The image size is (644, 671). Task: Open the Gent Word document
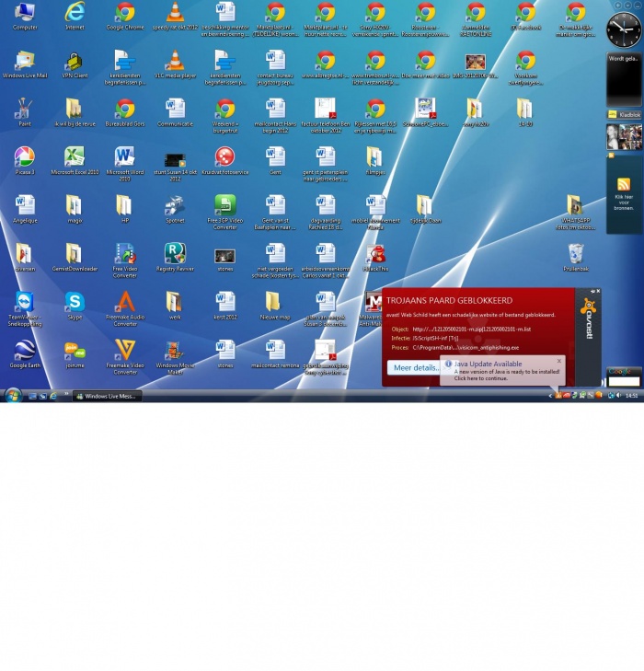click(x=275, y=161)
